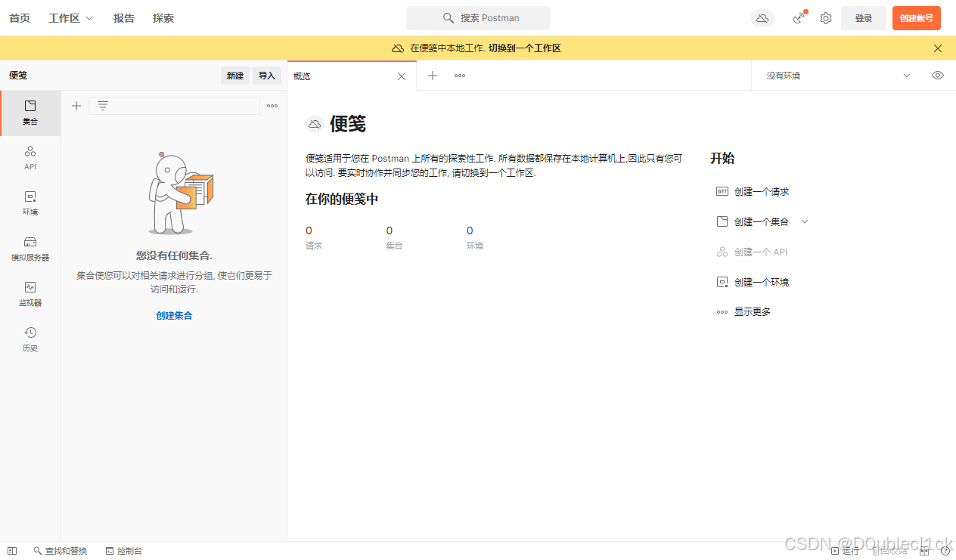Select the 历史 (History) sidebar icon
Viewport: 956px width, 560px height.
(x=30, y=340)
